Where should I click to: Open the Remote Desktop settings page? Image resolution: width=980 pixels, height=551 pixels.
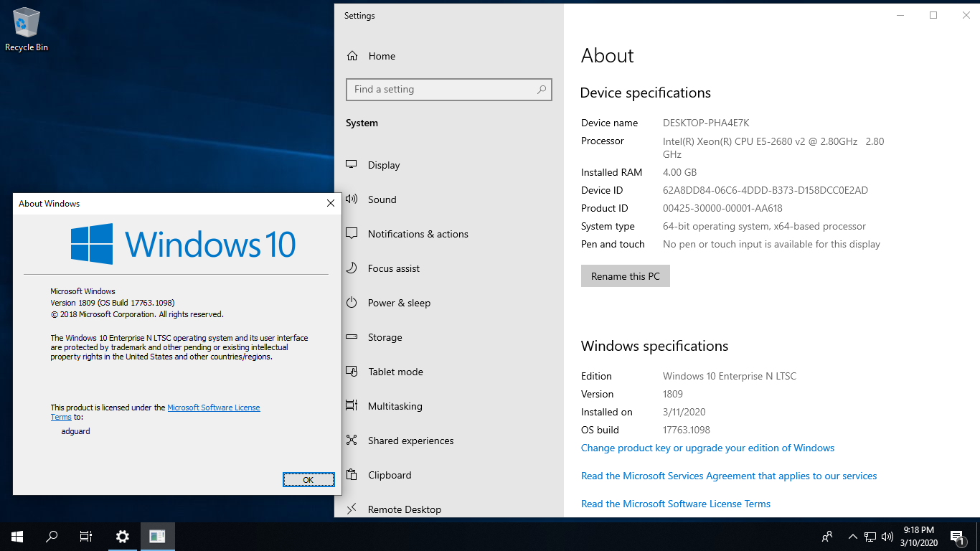(404, 509)
